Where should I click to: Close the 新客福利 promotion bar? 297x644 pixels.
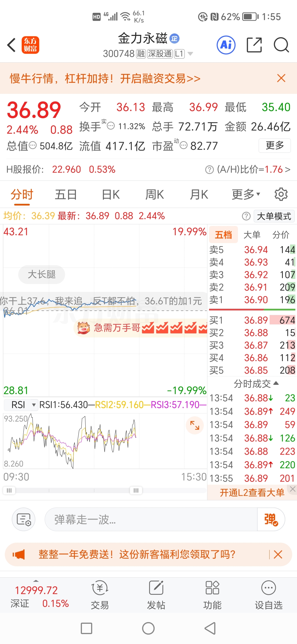point(278,554)
